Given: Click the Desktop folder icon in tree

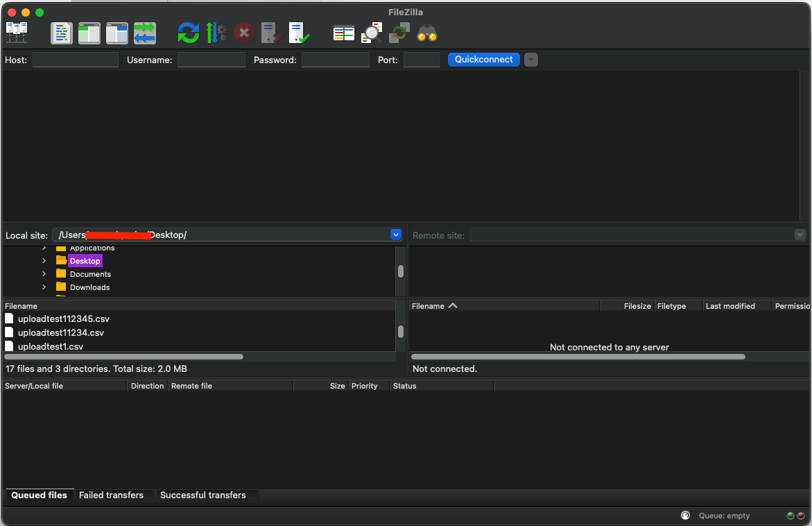Looking at the screenshot, I should click(x=61, y=260).
